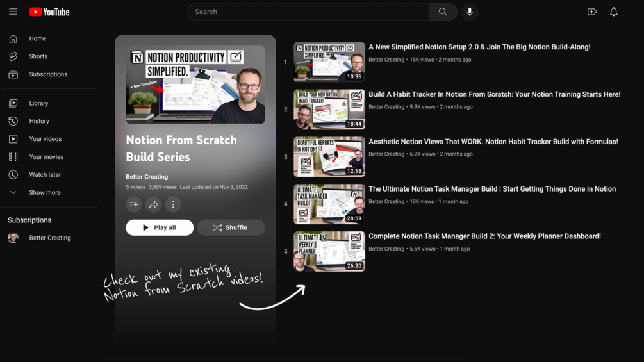
Task: Click the Your videos icon
Action: tap(13, 139)
